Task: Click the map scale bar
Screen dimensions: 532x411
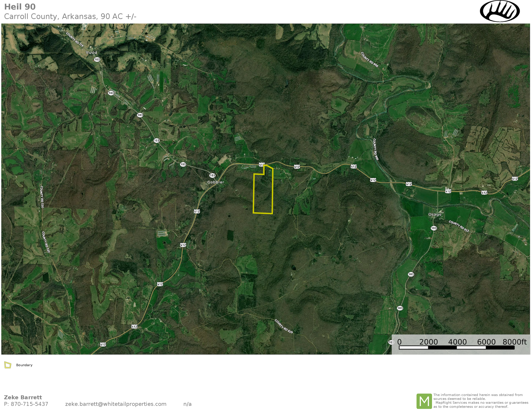Action: 457,347
